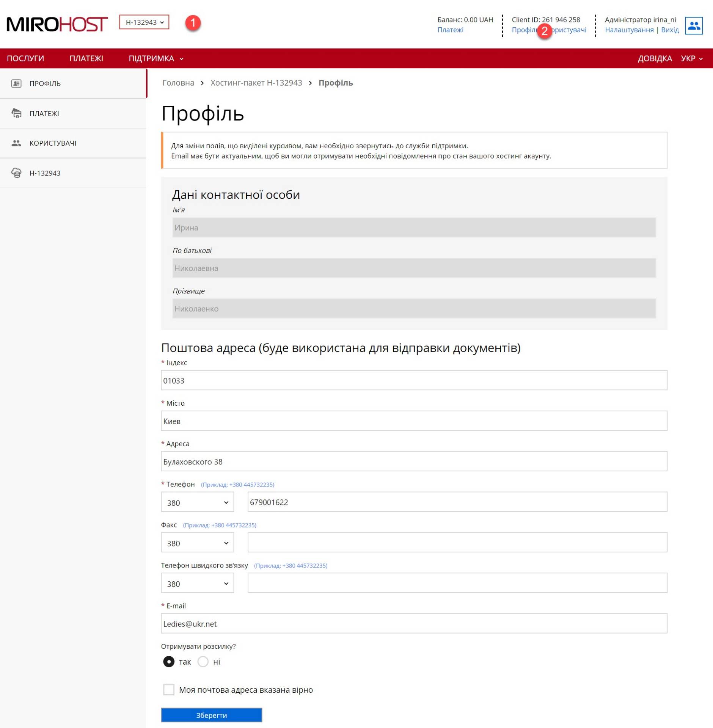The image size is (713, 728).
Task: Click the 'Баланс: 0.00 UAH' text
Action: tap(465, 20)
